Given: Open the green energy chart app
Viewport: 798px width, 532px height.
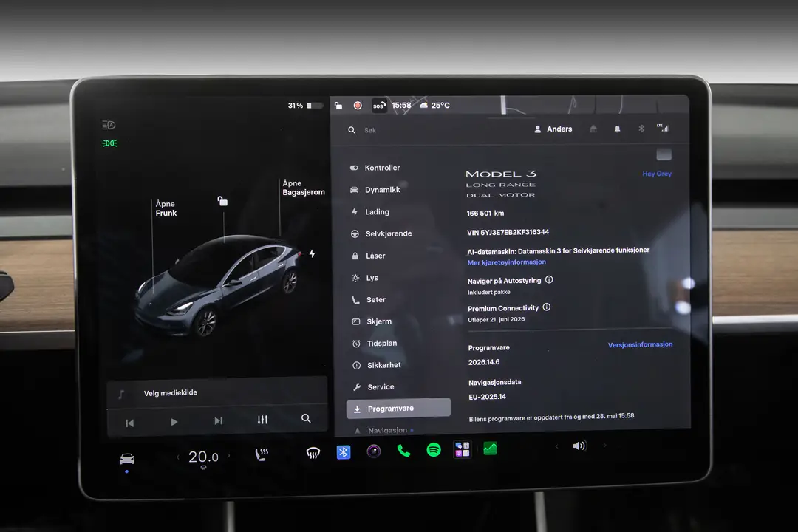Looking at the screenshot, I should [x=490, y=449].
